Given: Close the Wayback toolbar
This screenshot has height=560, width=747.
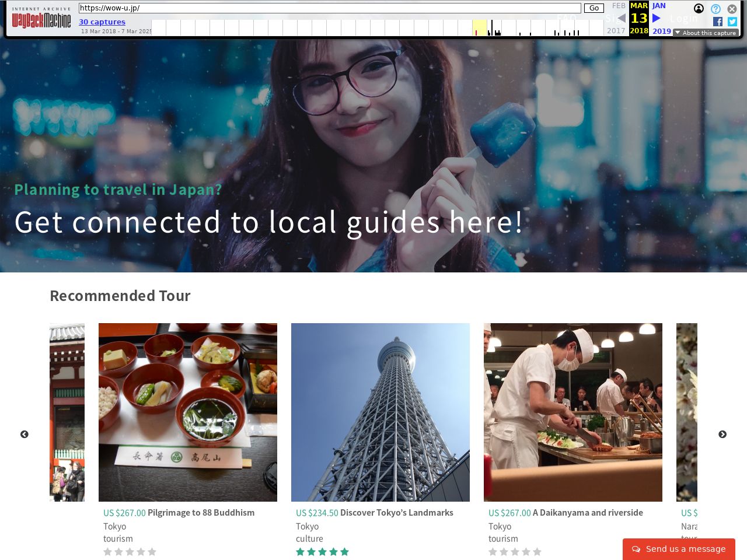Looking at the screenshot, I should [x=732, y=9].
